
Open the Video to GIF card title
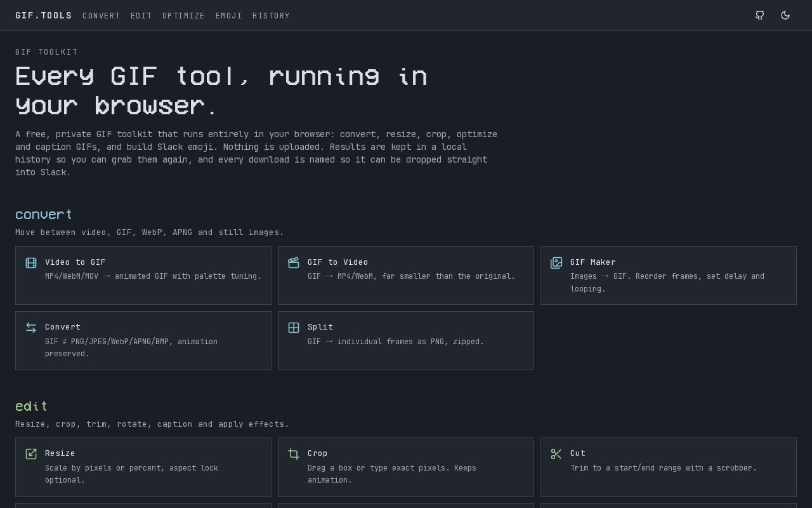75,262
